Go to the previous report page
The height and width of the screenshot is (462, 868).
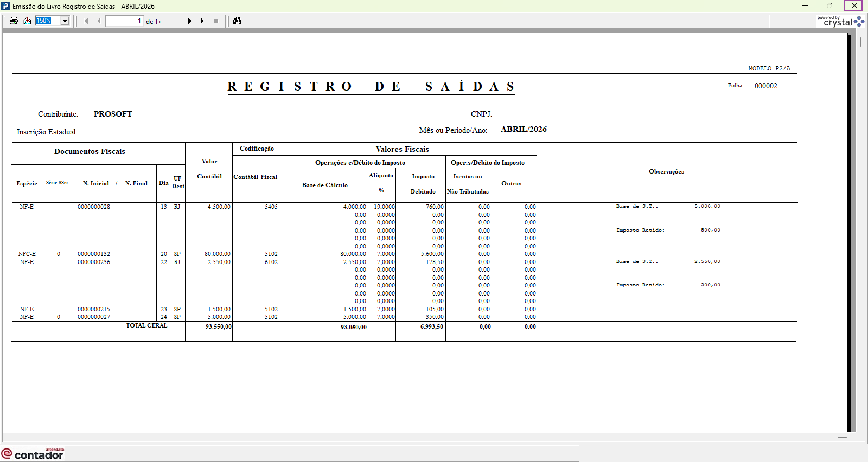tap(99, 21)
